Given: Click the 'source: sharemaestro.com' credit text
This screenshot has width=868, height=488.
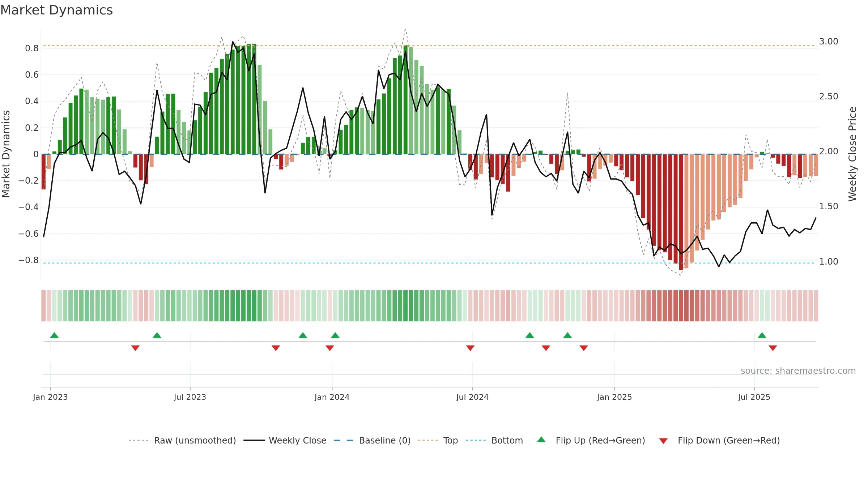Looking at the screenshot, I should pyautogui.click(x=798, y=371).
